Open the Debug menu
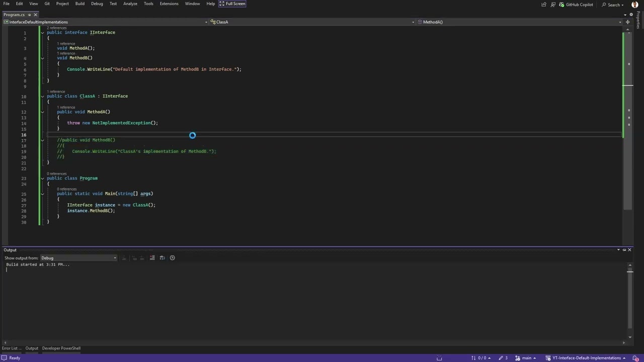644x362 pixels. point(97,4)
